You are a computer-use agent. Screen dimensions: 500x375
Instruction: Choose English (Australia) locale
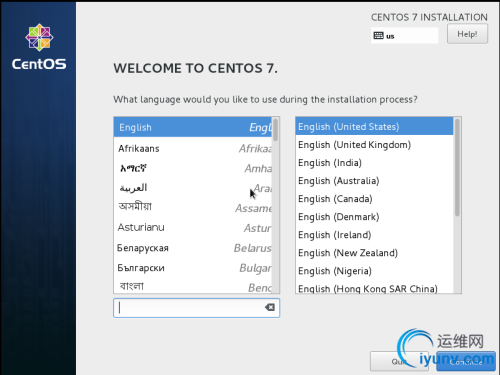pyautogui.click(x=374, y=181)
